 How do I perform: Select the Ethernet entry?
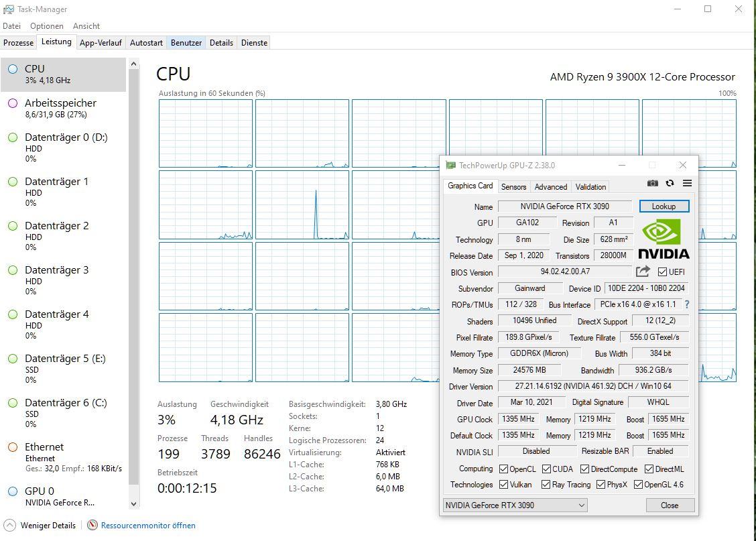tap(63, 457)
